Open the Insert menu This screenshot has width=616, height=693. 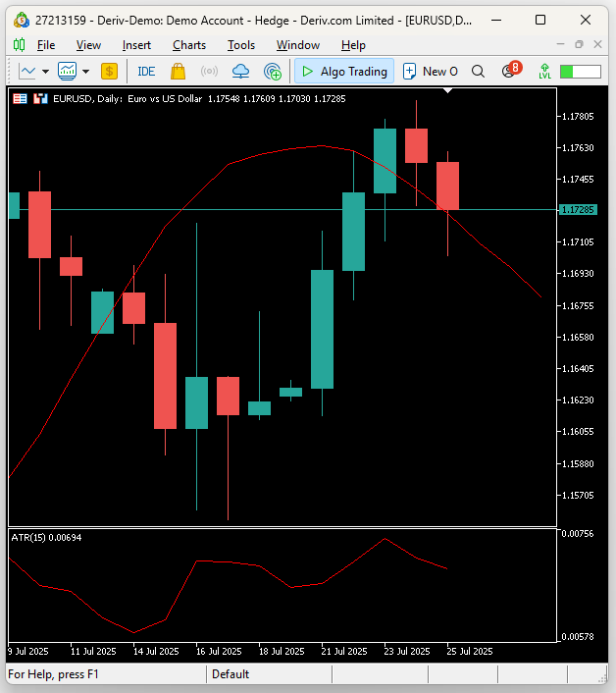click(136, 45)
